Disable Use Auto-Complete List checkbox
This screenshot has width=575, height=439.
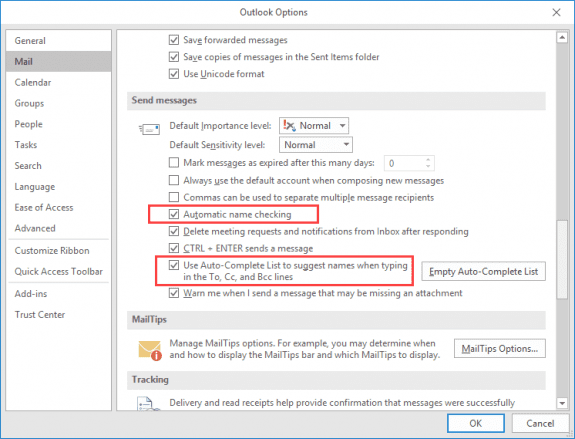pyautogui.click(x=174, y=265)
